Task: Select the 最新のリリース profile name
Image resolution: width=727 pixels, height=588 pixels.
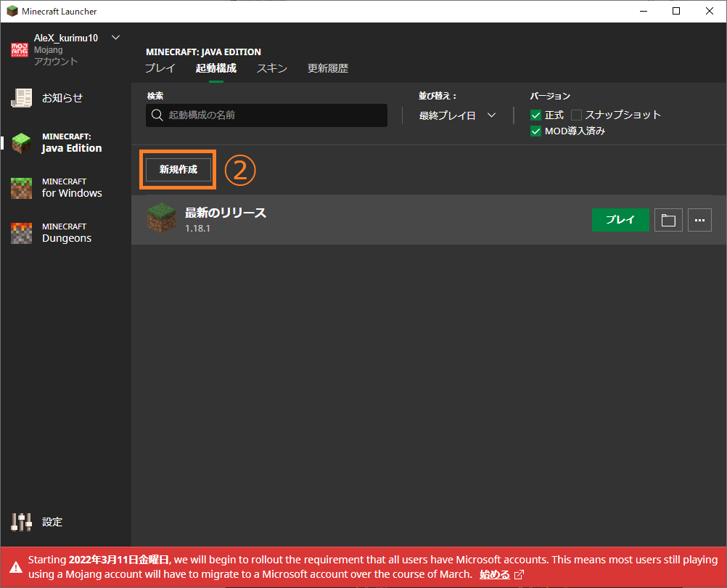Action: (x=226, y=213)
